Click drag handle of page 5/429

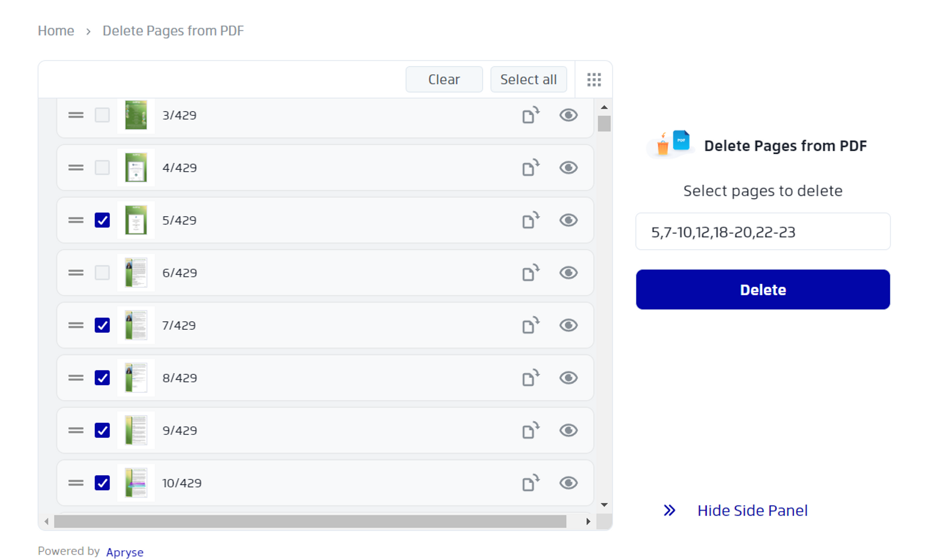pyautogui.click(x=76, y=220)
